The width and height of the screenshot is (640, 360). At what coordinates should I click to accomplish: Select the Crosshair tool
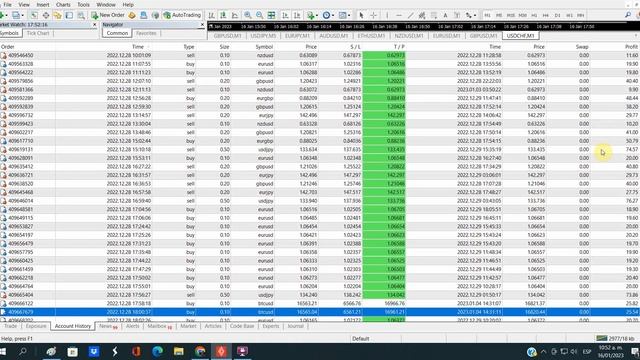[x=373, y=16]
